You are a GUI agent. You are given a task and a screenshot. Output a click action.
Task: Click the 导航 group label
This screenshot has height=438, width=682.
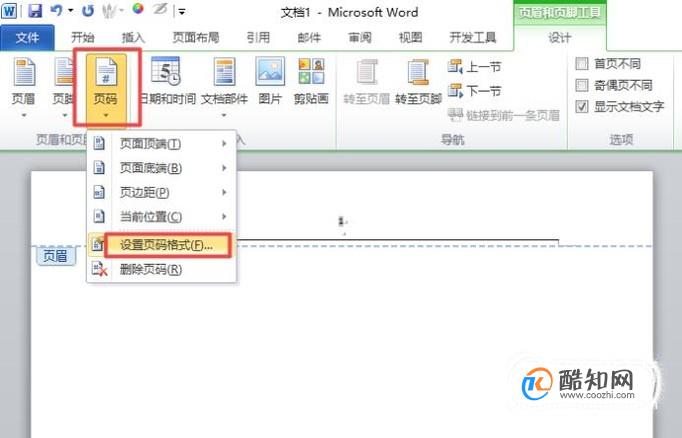(452, 140)
